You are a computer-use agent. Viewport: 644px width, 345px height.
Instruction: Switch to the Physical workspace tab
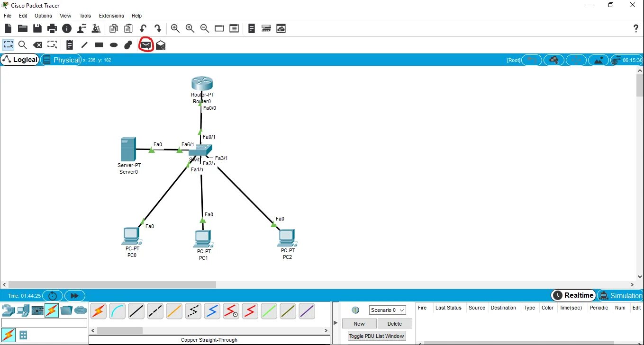point(61,60)
